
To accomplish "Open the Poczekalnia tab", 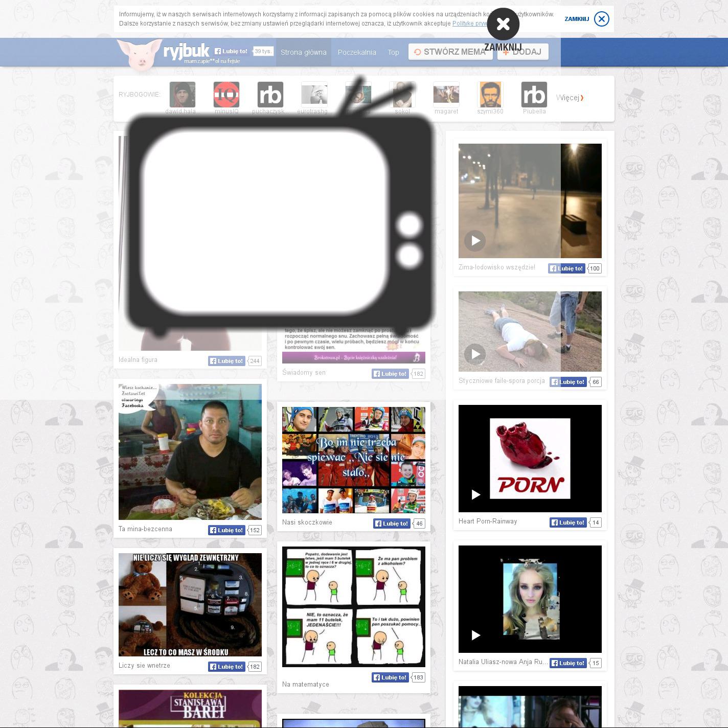I will [x=357, y=52].
